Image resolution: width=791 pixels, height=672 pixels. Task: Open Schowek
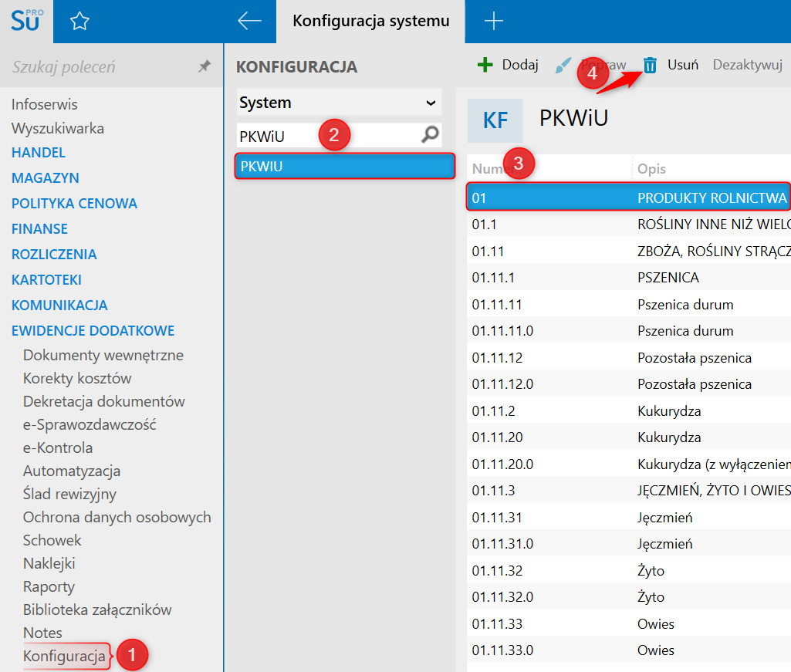click(52, 540)
